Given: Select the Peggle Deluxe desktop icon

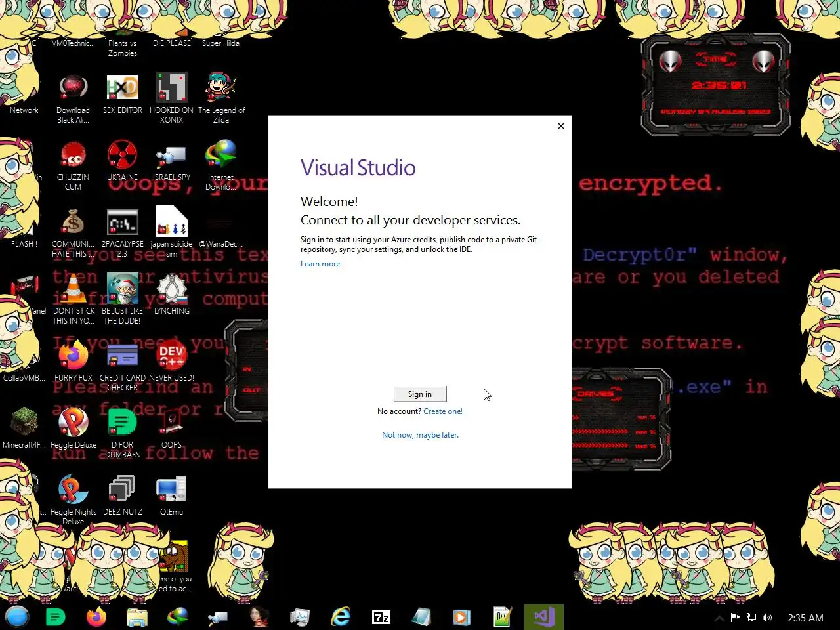Looking at the screenshot, I should [73, 428].
